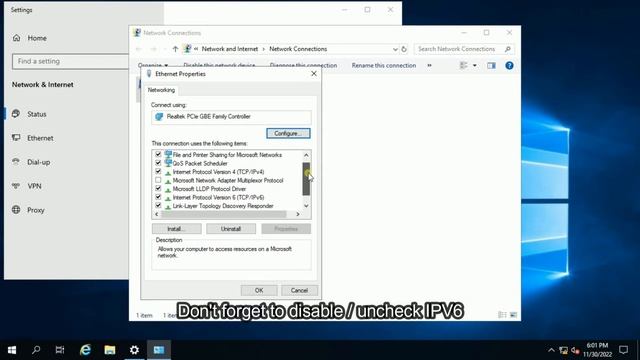Click Cancel in Ethernet Properties
The width and height of the screenshot is (640, 360).
click(x=299, y=290)
